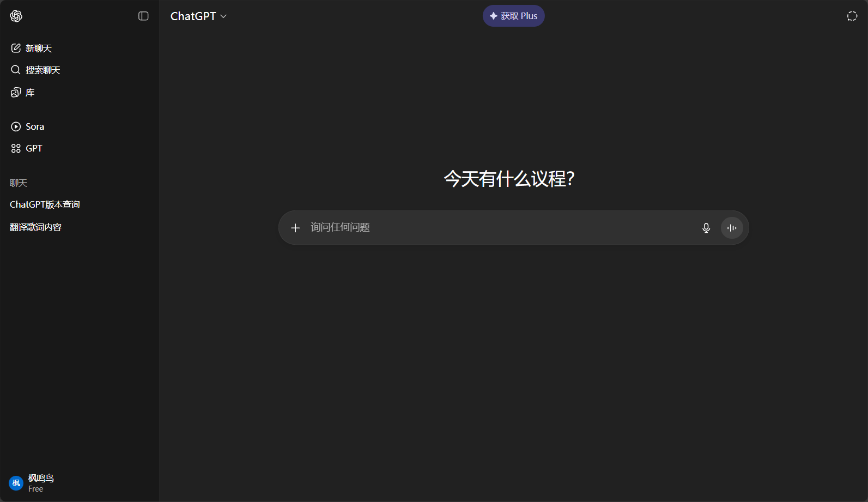Viewport: 868px width, 502px height.
Task: Open the library (库)
Action: tap(80, 93)
